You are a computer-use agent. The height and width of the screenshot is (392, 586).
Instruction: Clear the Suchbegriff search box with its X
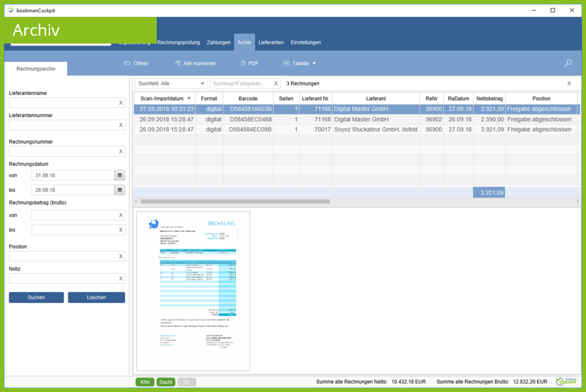[x=276, y=84]
